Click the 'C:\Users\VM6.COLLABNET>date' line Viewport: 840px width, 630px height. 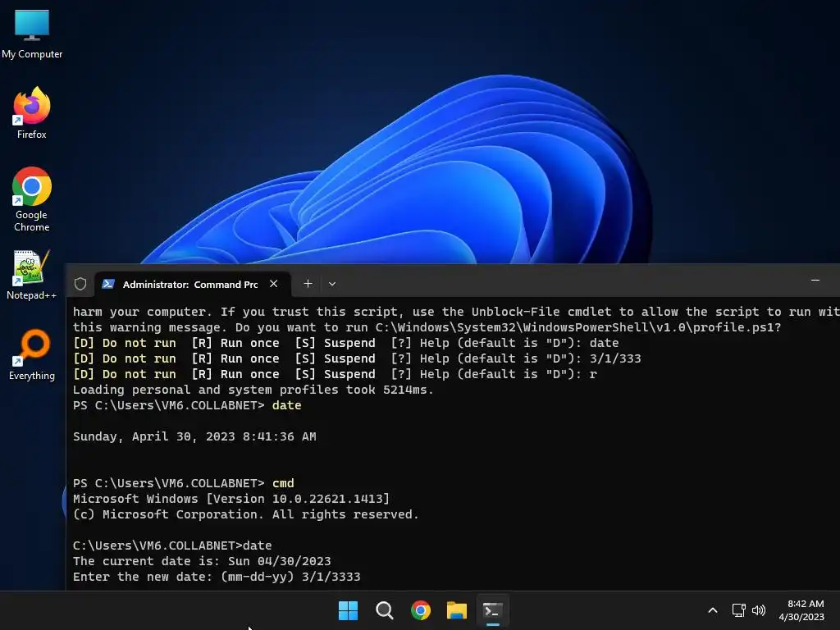(172, 546)
